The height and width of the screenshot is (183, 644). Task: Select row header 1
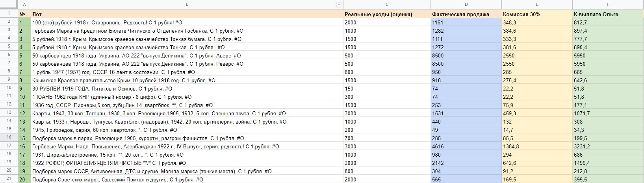(9, 14)
